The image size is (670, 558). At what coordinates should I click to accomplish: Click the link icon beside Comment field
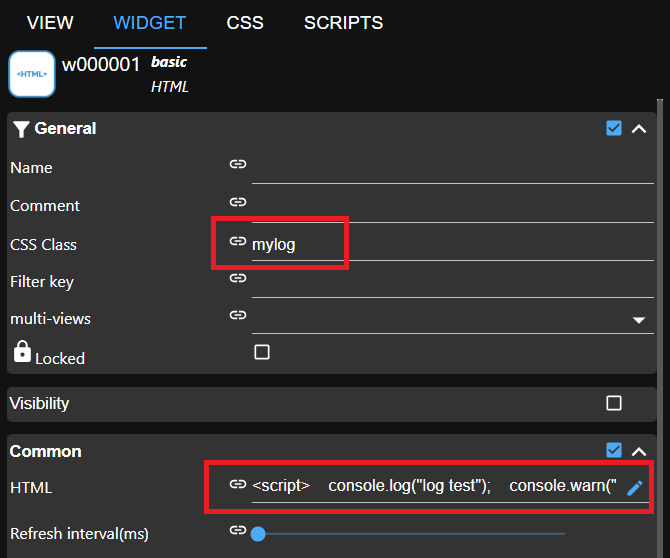pyautogui.click(x=237, y=202)
